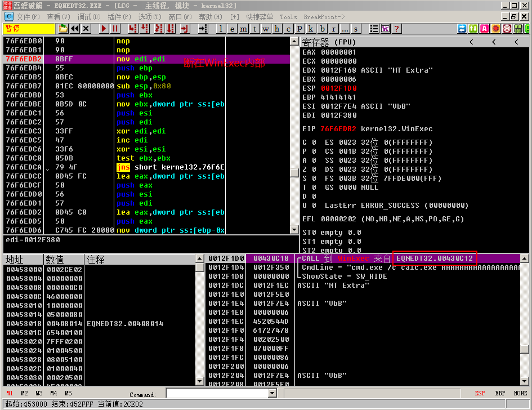Screen dimensions: 532x410
Task: Open the 快捷菜单 menu
Action: (x=260, y=17)
